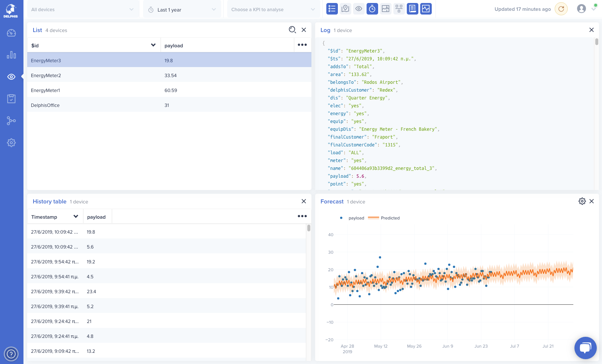Image resolution: width=602 pixels, height=364 pixels.
Task: Select the history row with payload 4.5
Action: (x=167, y=276)
